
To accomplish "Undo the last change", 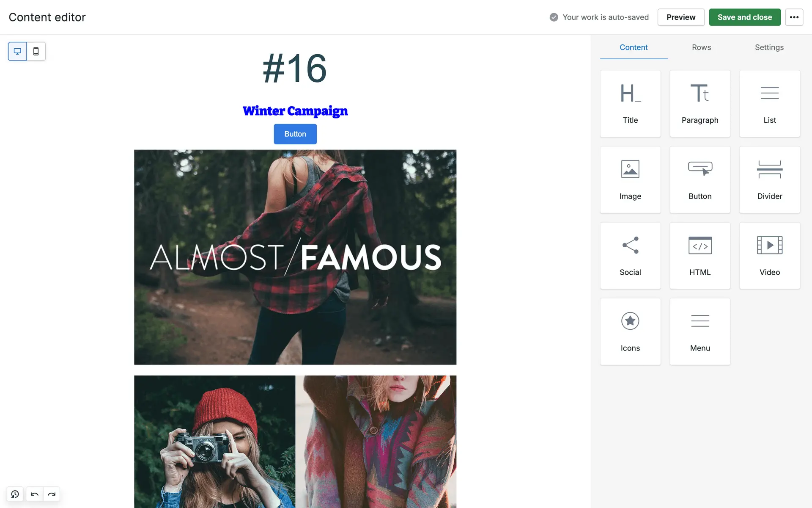I will tap(35, 494).
